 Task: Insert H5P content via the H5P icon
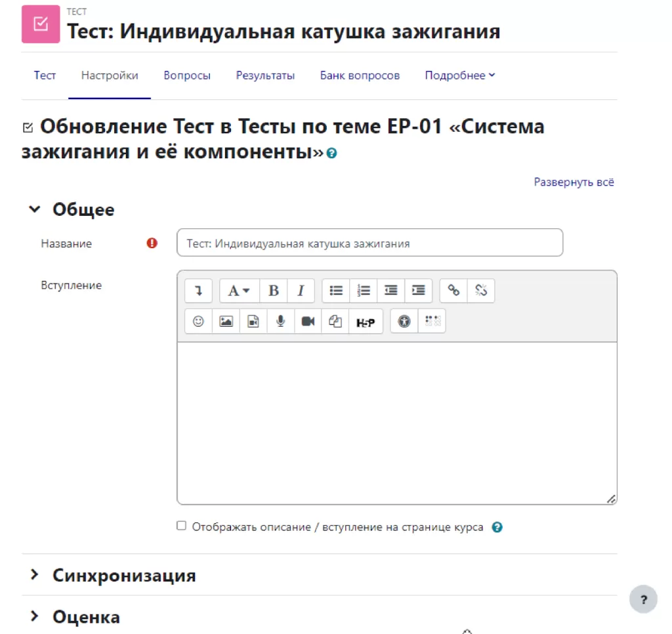pos(365,321)
